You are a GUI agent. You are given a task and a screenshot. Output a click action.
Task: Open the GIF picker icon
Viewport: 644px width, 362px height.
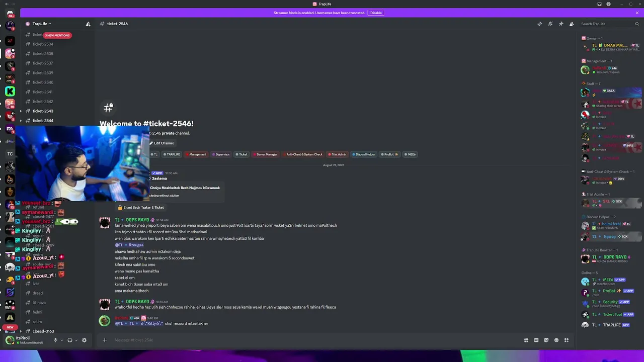tap(536, 340)
